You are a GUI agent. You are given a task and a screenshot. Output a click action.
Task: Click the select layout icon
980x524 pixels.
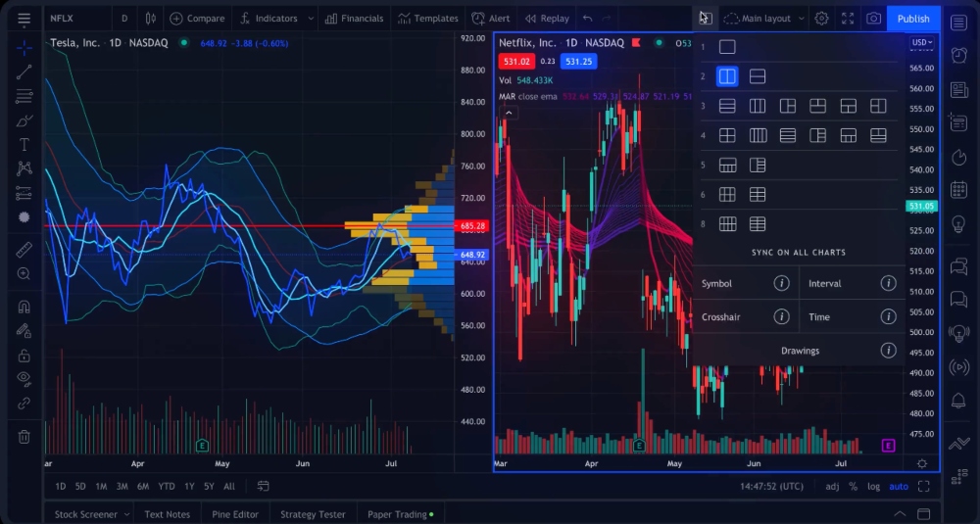(x=706, y=19)
